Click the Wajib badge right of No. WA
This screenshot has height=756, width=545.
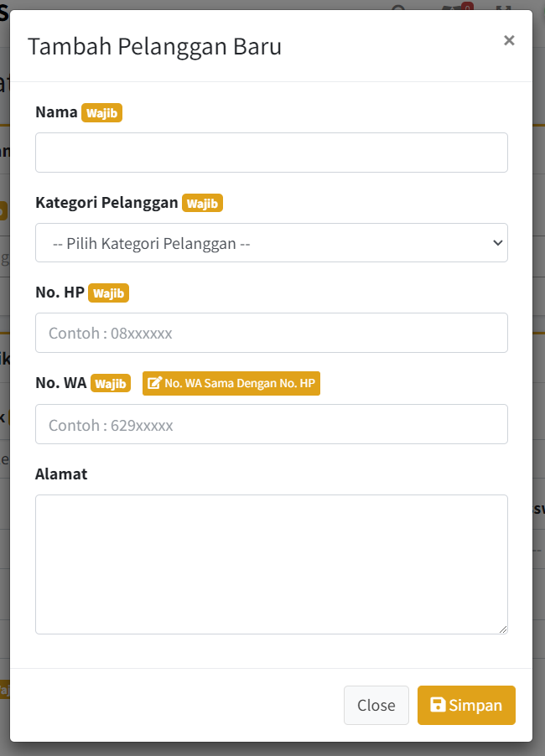point(111,383)
